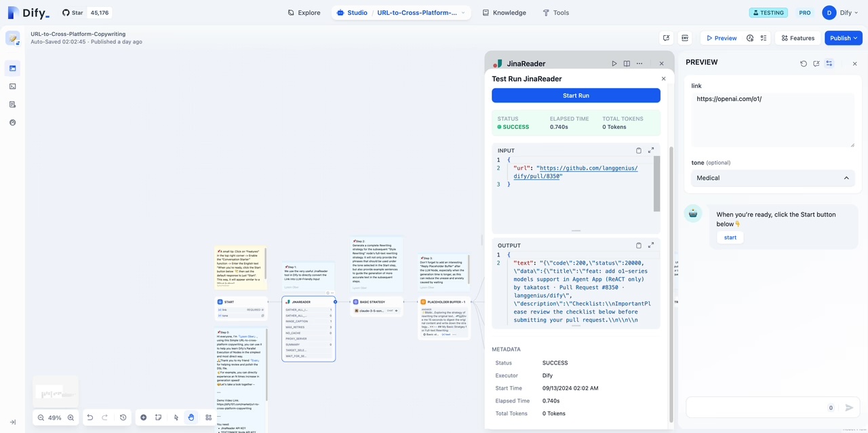This screenshot has height=433, width=868.
Task: Expand the OUTPUT code block fullscreen
Action: tap(651, 246)
